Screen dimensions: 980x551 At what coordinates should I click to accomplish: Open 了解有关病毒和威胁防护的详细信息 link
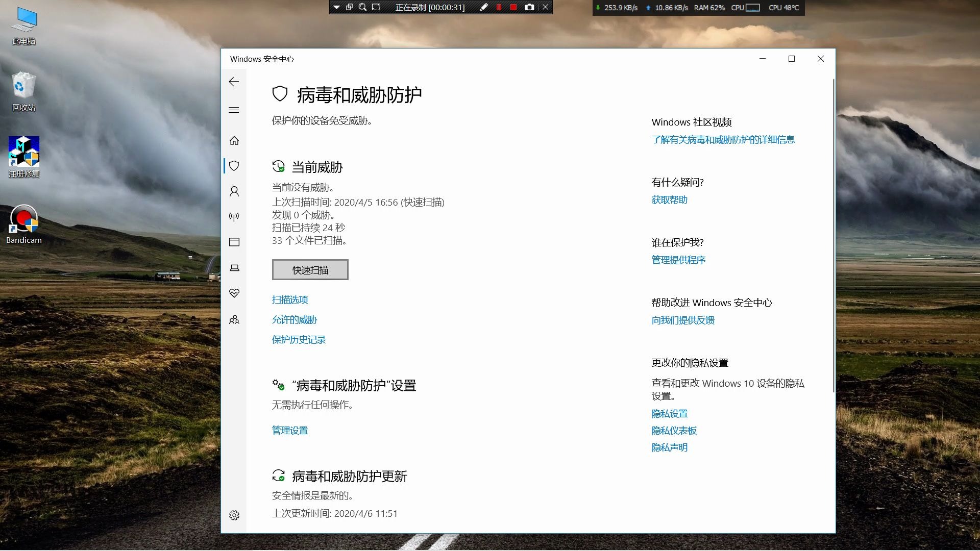pyautogui.click(x=723, y=140)
